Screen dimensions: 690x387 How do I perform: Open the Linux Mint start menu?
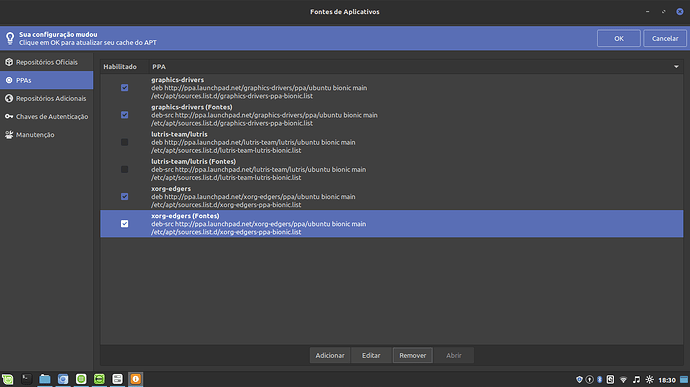pyautogui.click(x=7, y=379)
